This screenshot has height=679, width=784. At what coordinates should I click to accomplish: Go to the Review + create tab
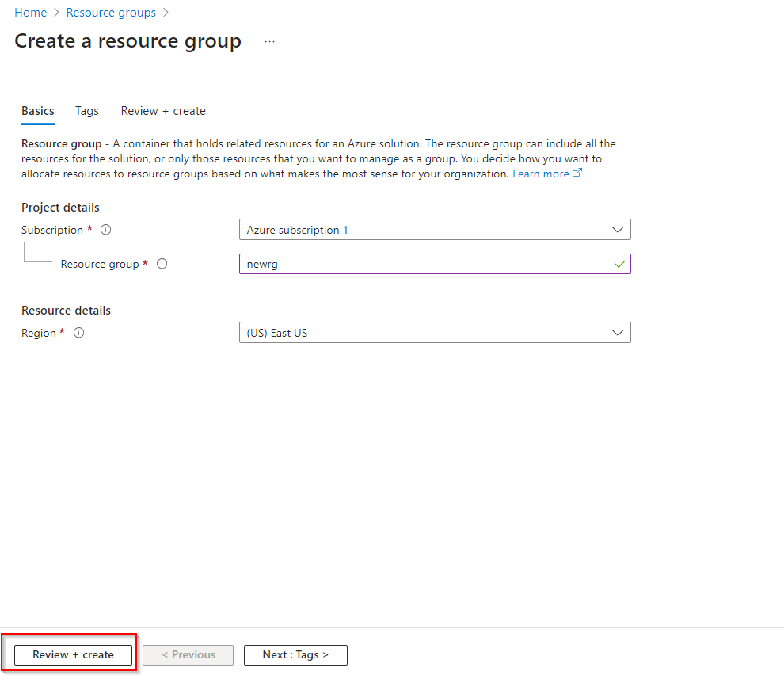[163, 111]
